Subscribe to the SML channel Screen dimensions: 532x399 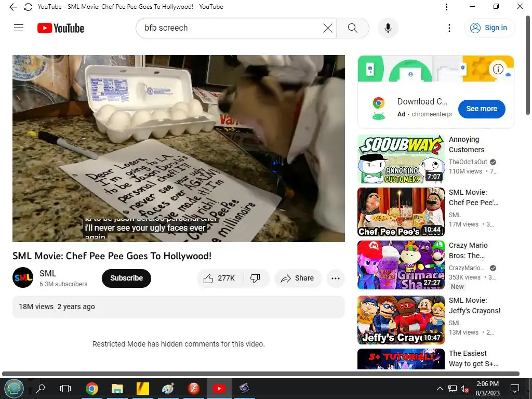126,278
